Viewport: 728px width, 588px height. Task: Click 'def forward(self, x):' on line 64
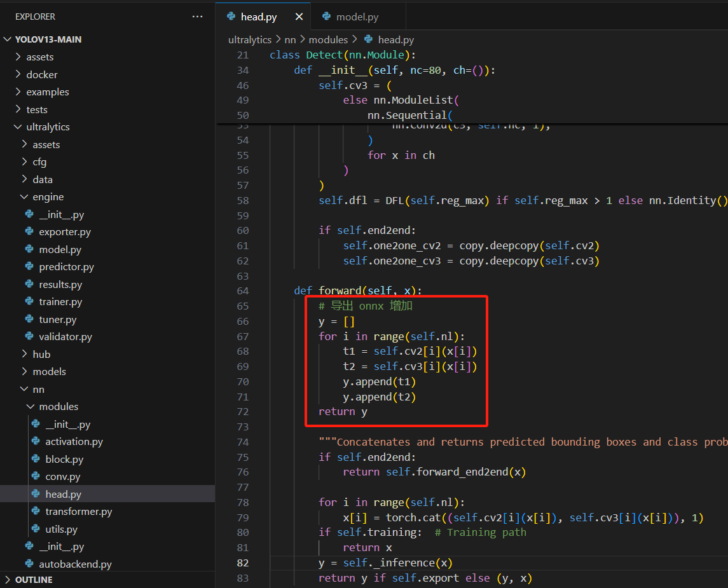(358, 291)
